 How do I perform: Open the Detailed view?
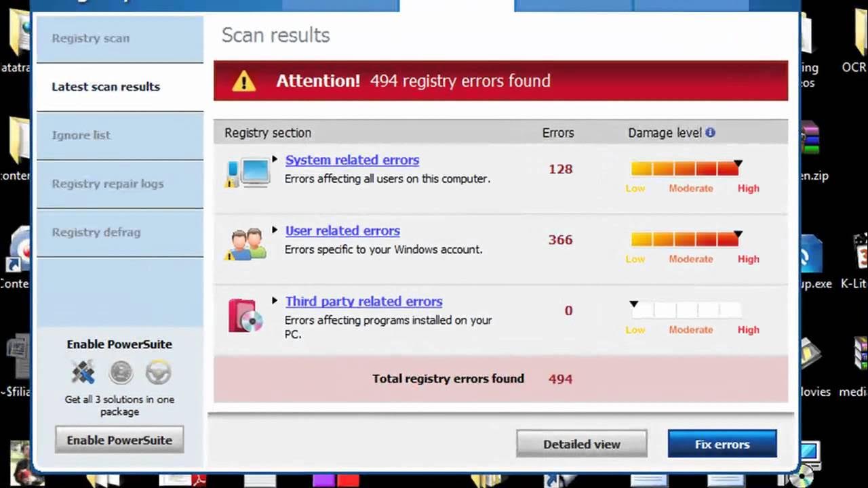[x=582, y=444]
